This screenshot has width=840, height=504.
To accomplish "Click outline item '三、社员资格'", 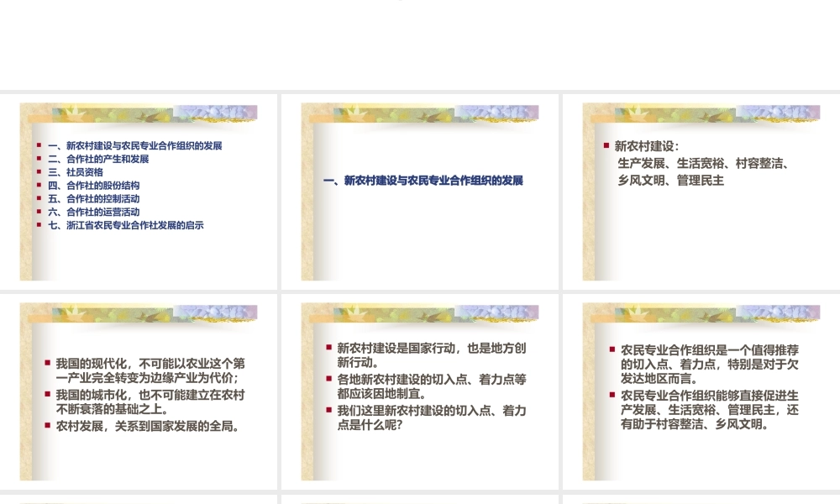I will (x=76, y=172).
